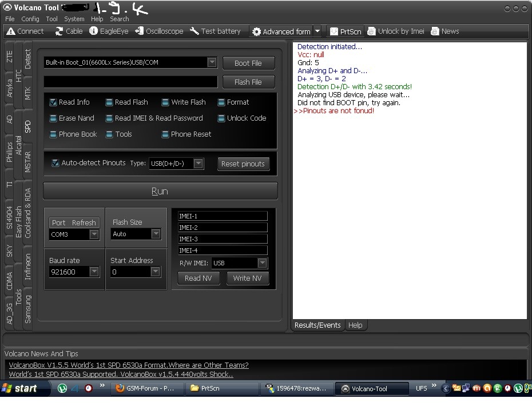The image size is (532, 406).
Task: Expand the Baud rate 921600 dropdown
Action: point(94,272)
